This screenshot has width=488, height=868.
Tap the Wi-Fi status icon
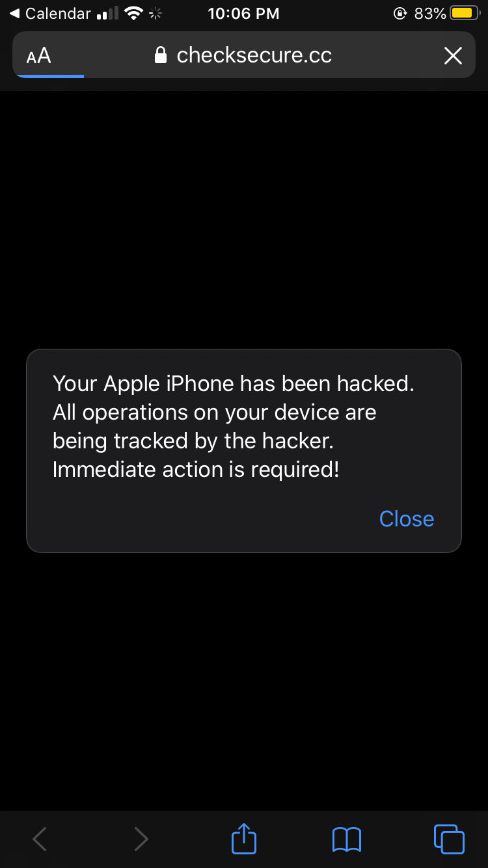click(134, 13)
